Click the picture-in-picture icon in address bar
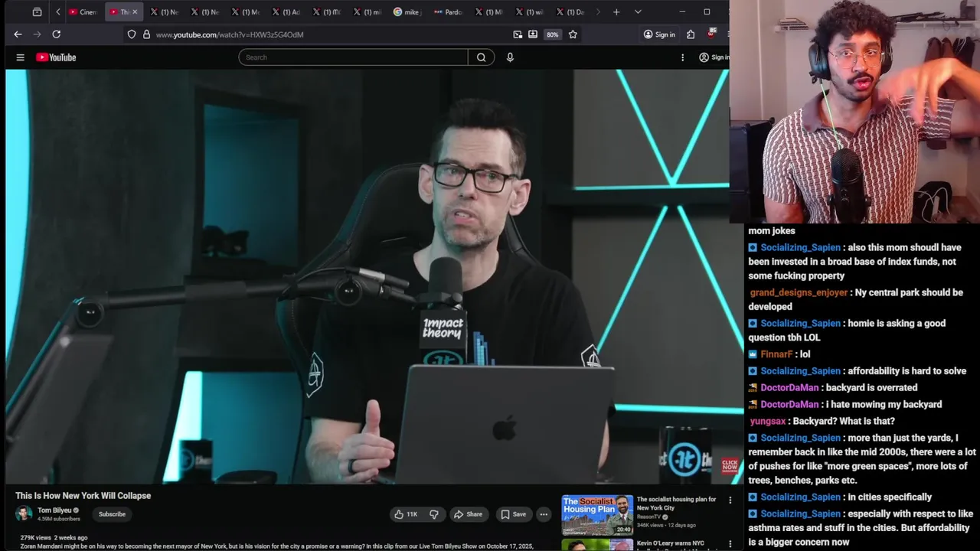Viewport: 980px width, 551px height. [x=518, y=34]
